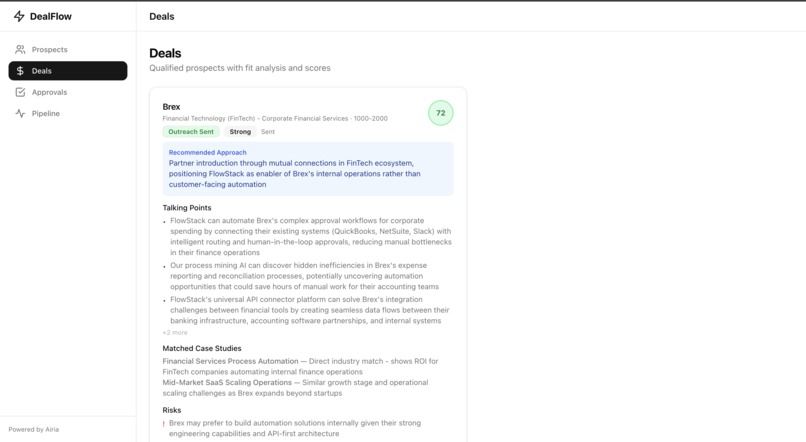Click the large Deals page heading

(165, 53)
